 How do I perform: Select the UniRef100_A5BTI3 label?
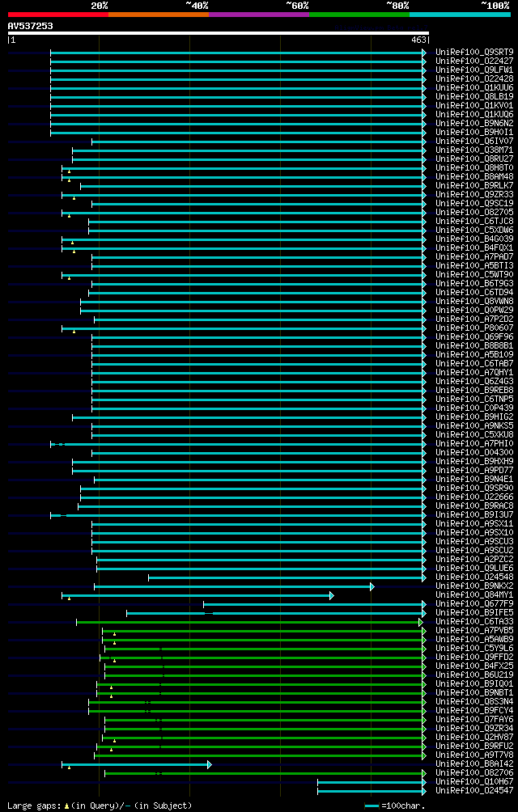[474, 265]
